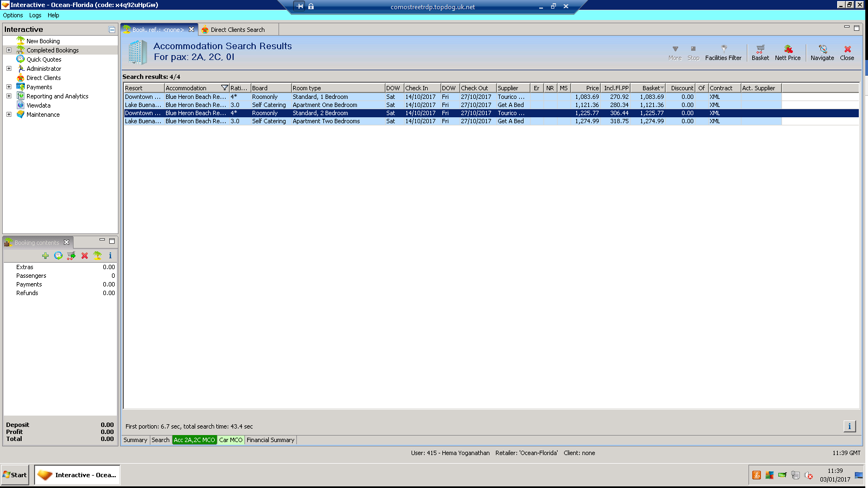Viewport: 868px width, 488px height.
Task: Open the Facilities Filter funnel tool
Action: [x=723, y=52]
